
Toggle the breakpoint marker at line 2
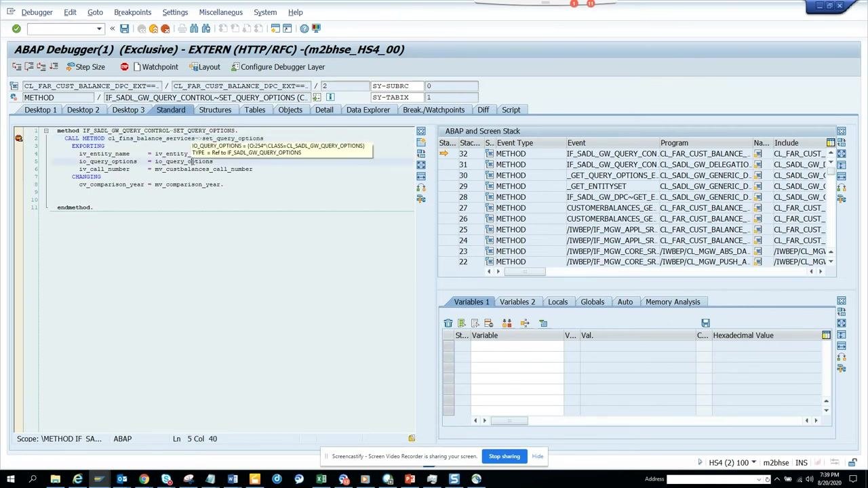[x=19, y=138]
